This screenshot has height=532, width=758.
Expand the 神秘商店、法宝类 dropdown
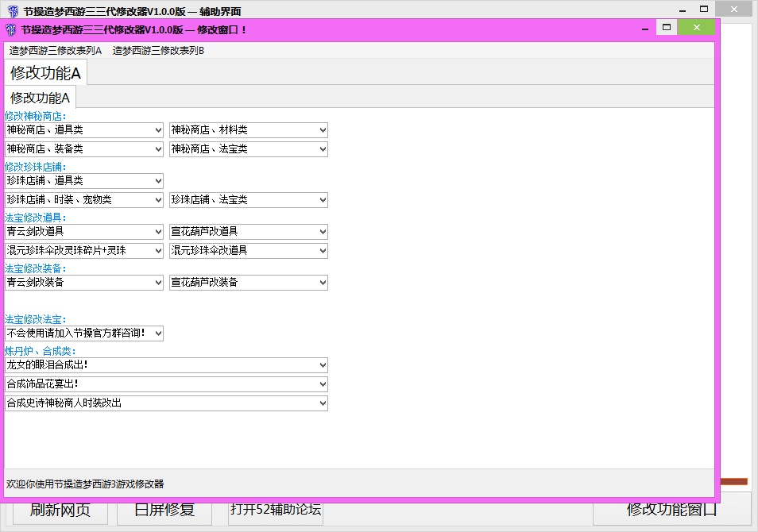pos(248,148)
